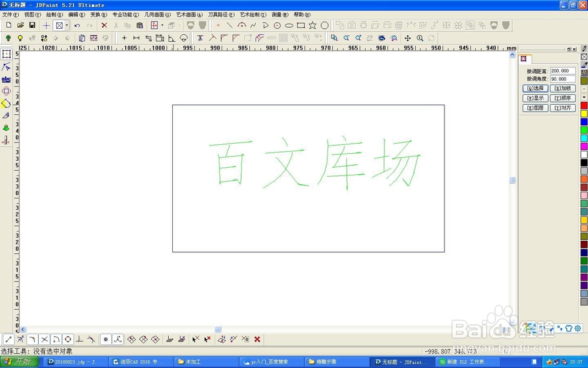
Task: Click the red X delete icon
Action: (104, 25)
